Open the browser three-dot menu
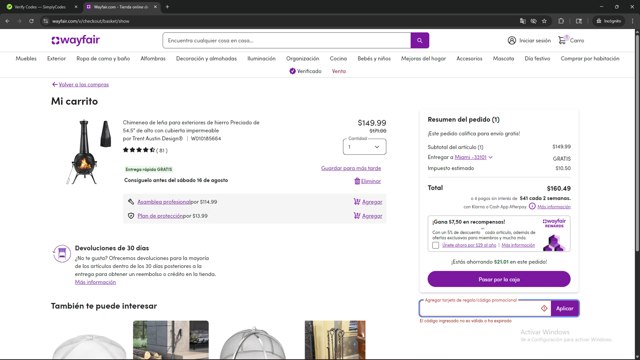 click(x=633, y=21)
